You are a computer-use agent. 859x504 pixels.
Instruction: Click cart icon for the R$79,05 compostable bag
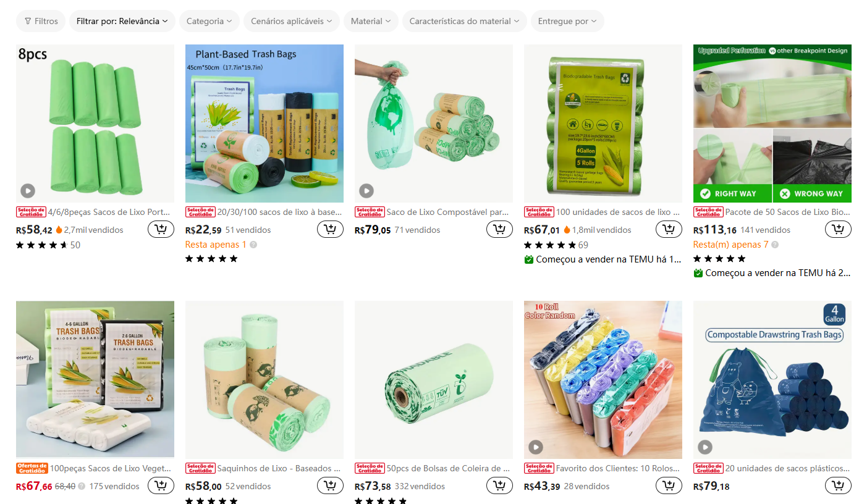coord(499,230)
